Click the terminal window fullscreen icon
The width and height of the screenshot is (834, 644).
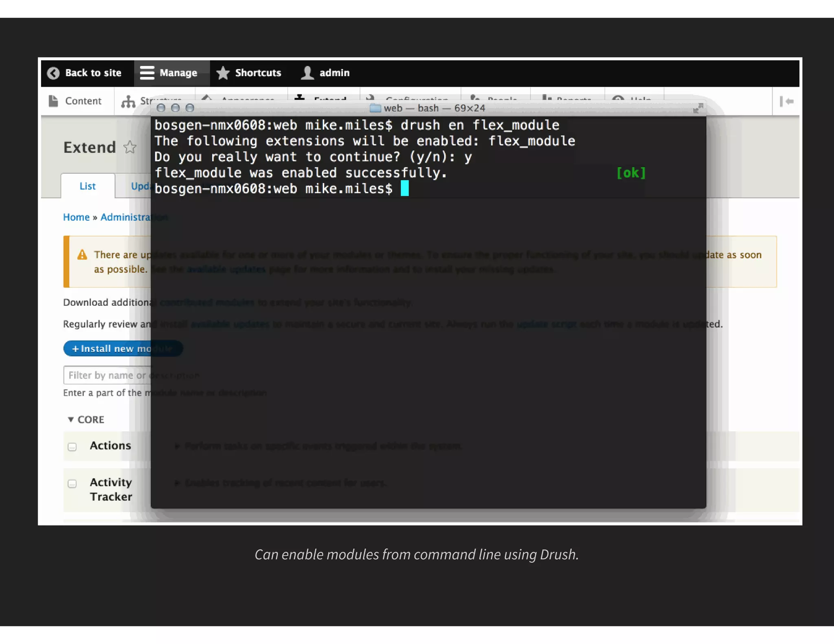click(698, 108)
